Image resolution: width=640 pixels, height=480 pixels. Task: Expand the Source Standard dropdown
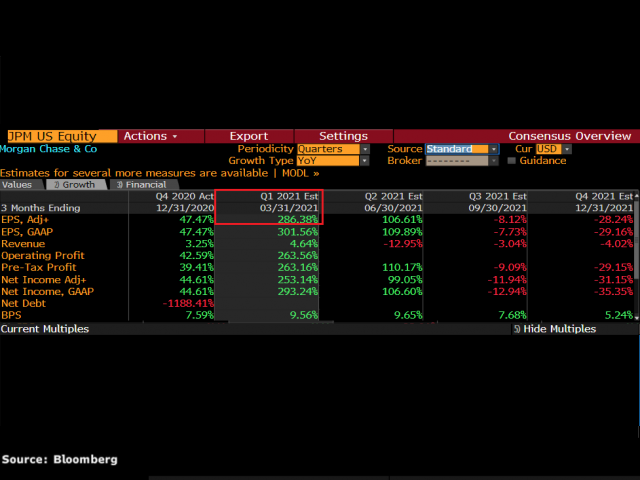coord(461,149)
